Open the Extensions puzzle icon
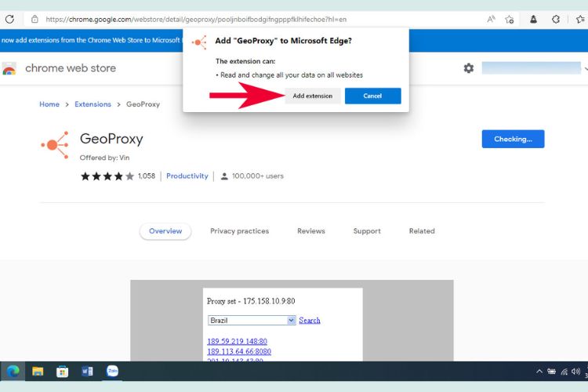The height and width of the screenshot is (392, 588). point(556,19)
